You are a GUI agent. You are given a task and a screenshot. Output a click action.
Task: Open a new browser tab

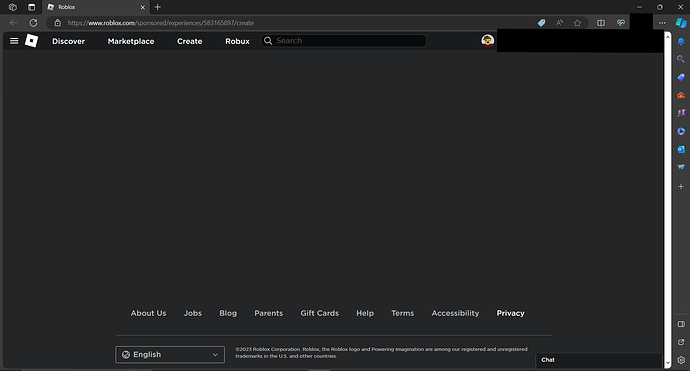click(158, 7)
